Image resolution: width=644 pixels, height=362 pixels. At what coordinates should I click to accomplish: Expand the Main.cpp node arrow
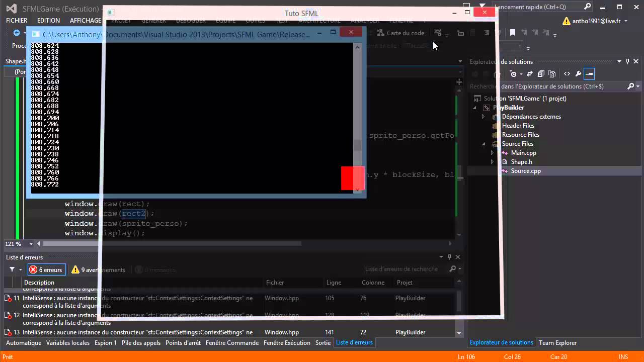click(x=493, y=153)
